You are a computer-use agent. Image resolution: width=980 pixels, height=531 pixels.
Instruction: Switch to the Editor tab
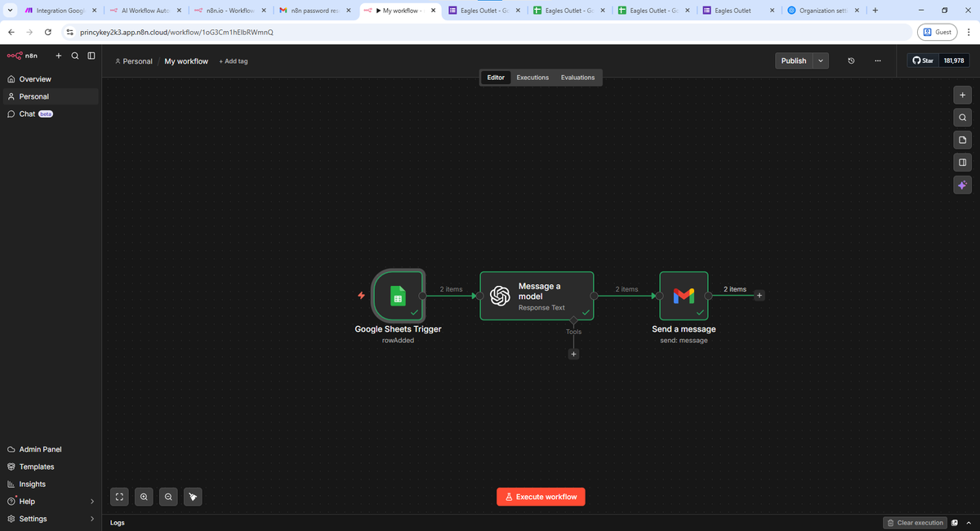496,78
